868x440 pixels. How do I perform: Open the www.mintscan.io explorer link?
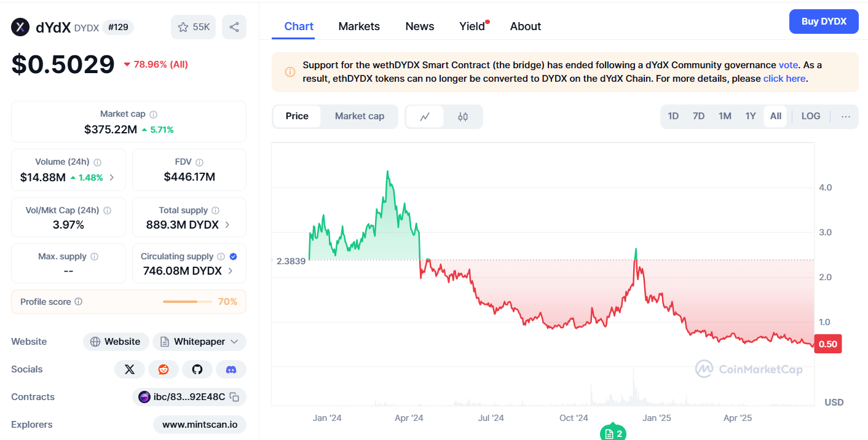click(200, 425)
